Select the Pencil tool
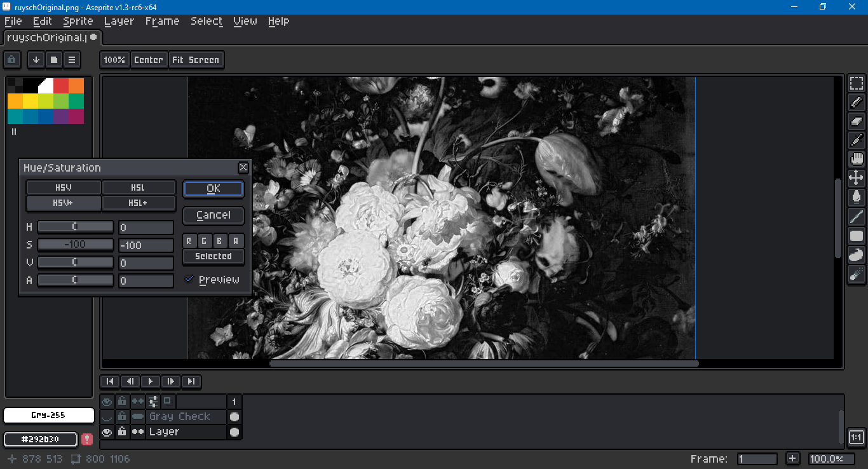The image size is (868, 469). click(857, 102)
